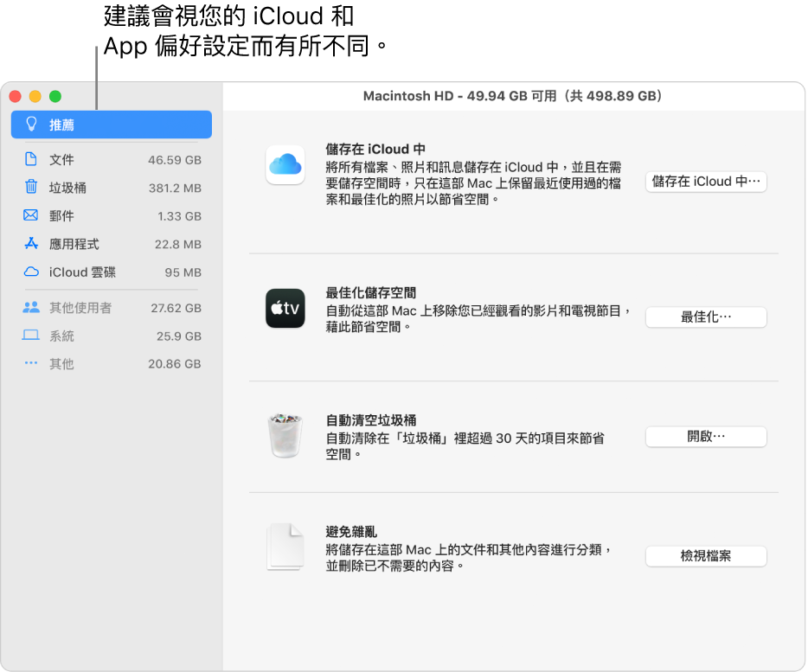Screen dimensions: 808x672
Task: Click the document icon next to 文件
Action: 31,159
